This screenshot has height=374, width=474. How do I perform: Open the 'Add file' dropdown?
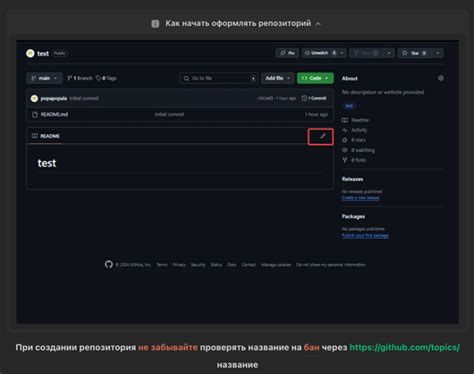point(277,78)
